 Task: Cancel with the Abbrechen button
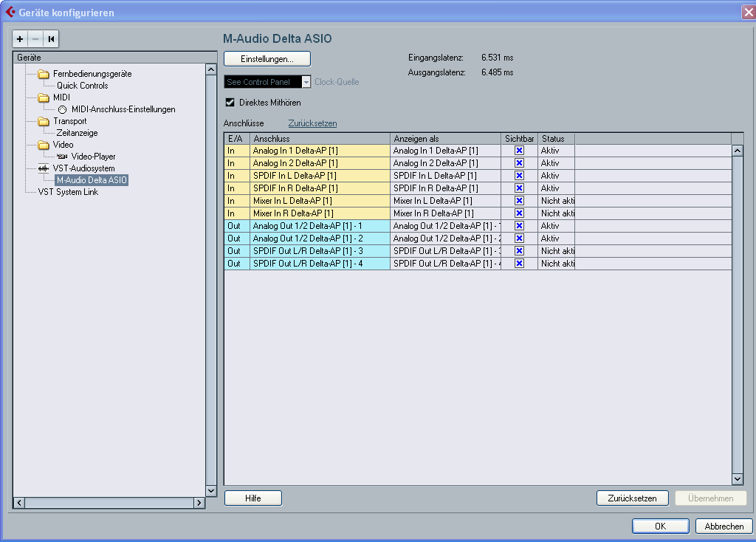click(x=724, y=526)
